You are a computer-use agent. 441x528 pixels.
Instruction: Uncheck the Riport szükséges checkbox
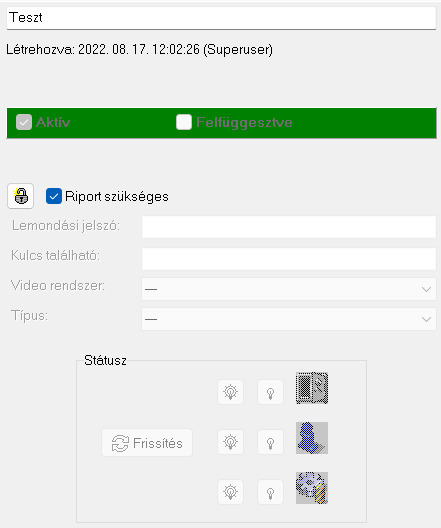(54, 196)
